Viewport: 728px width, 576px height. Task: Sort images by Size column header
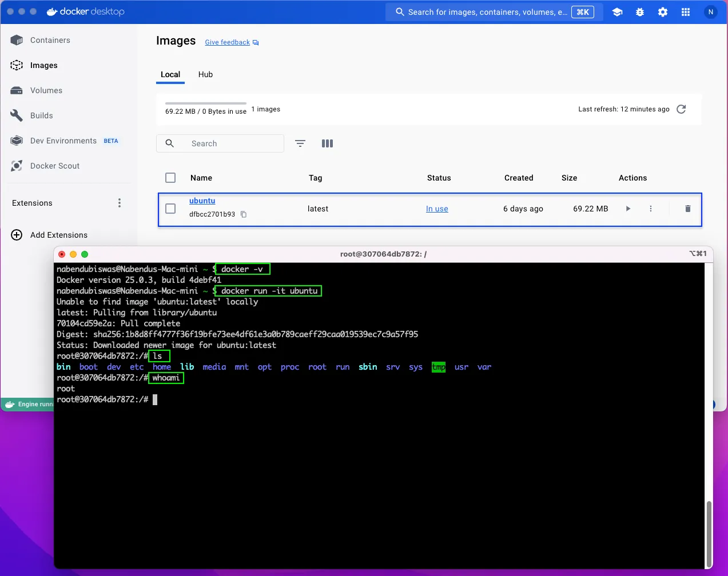[570, 178]
